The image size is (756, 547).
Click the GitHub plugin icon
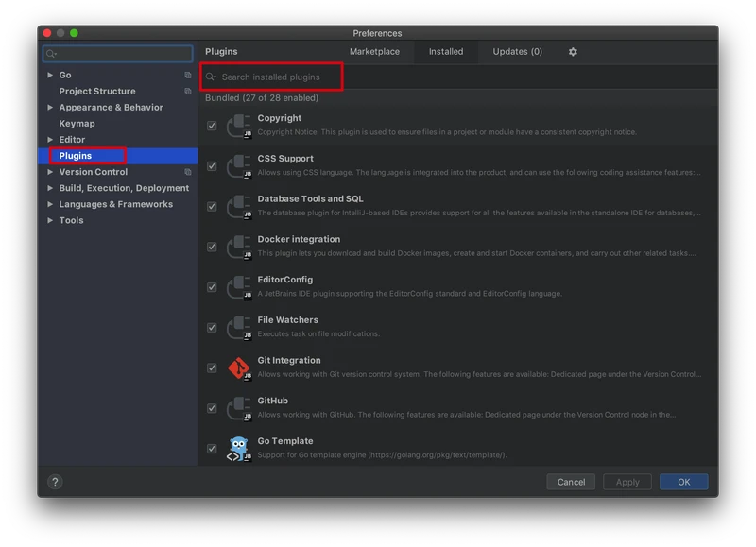click(238, 409)
